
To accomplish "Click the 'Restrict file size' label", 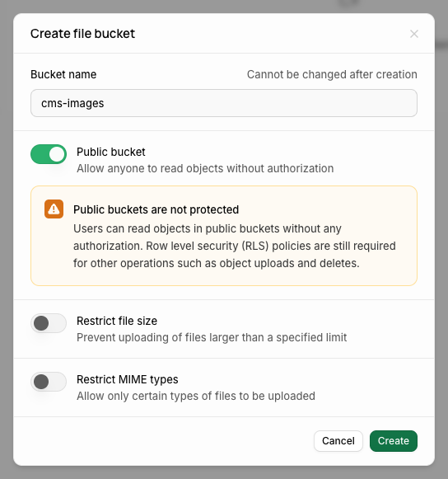I will pos(117,321).
